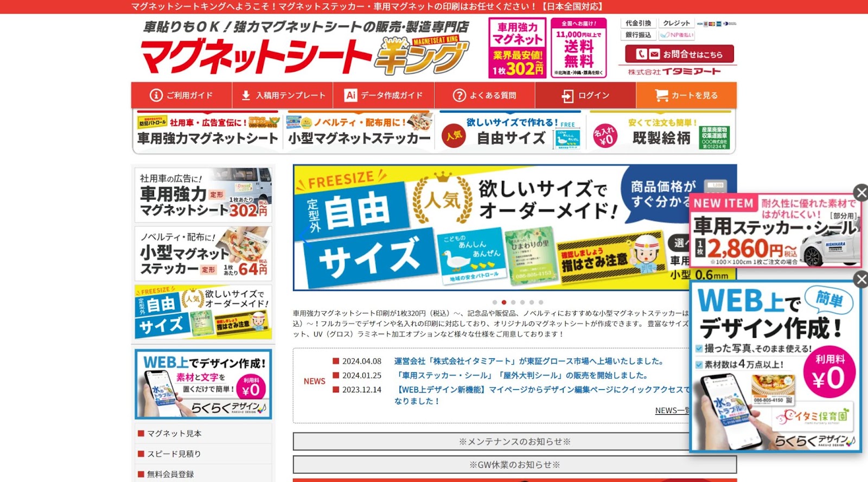868x482 pixels.
Task: Click the phone icon in contact button
Action: pyautogui.click(x=642, y=54)
